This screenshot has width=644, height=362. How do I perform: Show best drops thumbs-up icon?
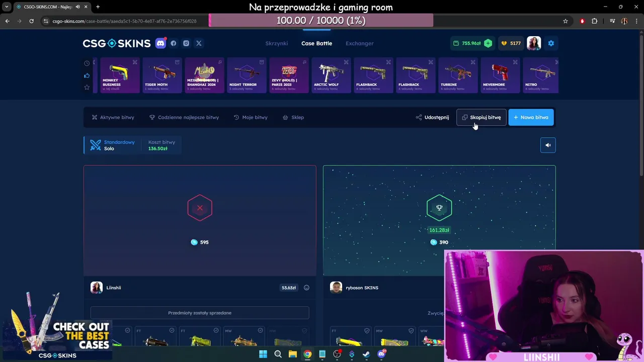tap(87, 75)
